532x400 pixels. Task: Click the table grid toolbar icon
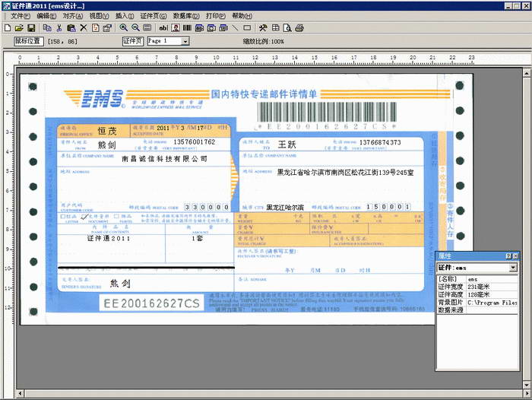[x=275, y=28]
